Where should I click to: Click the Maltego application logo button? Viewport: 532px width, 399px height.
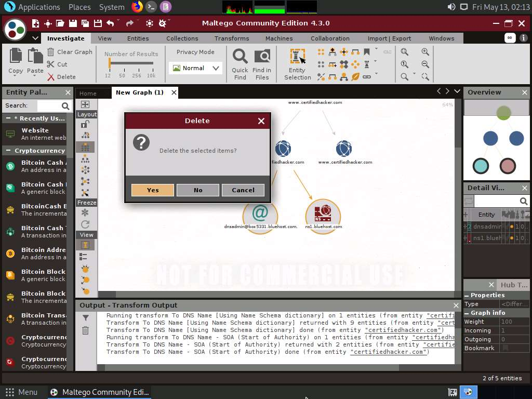(15, 30)
